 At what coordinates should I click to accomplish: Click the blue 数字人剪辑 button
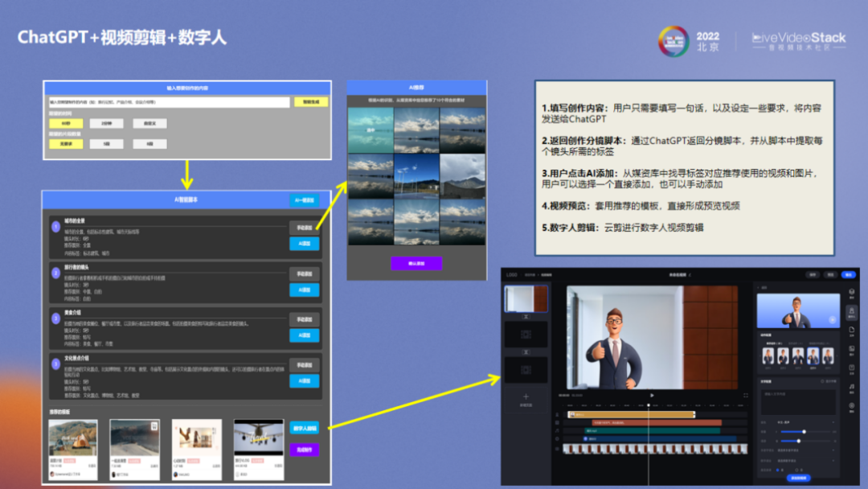tap(304, 428)
